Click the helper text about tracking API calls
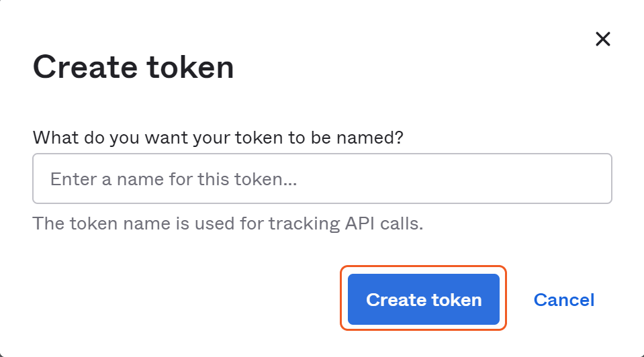The width and height of the screenshot is (644, 357). (x=228, y=223)
